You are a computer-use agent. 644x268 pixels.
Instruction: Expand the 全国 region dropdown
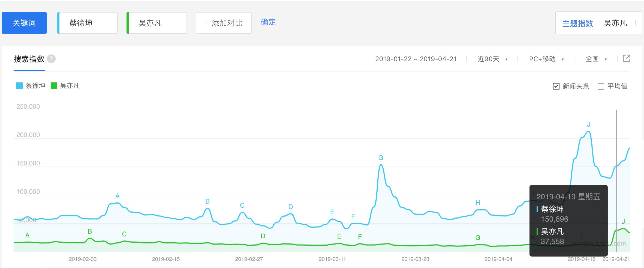click(596, 59)
